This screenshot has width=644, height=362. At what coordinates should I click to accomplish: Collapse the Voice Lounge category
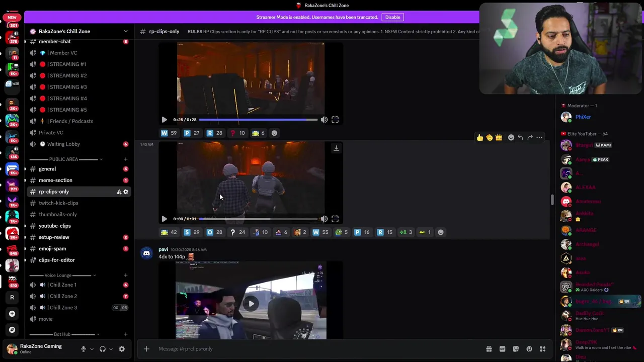coord(63,276)
